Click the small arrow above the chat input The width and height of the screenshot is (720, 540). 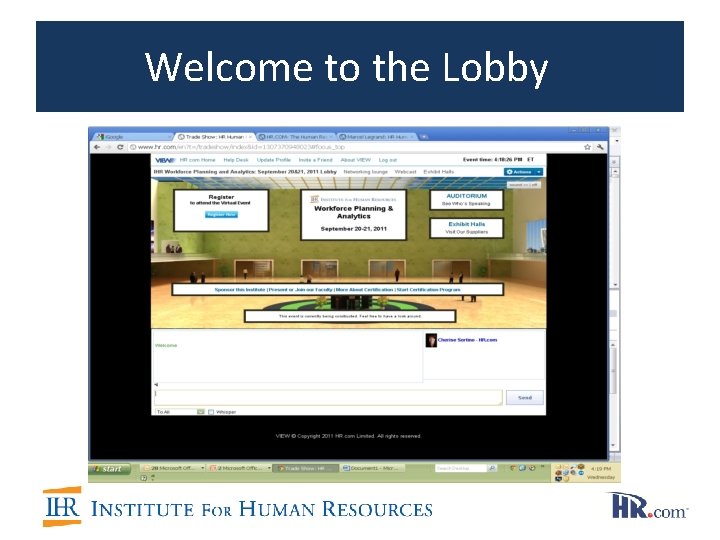click(157, 385)
